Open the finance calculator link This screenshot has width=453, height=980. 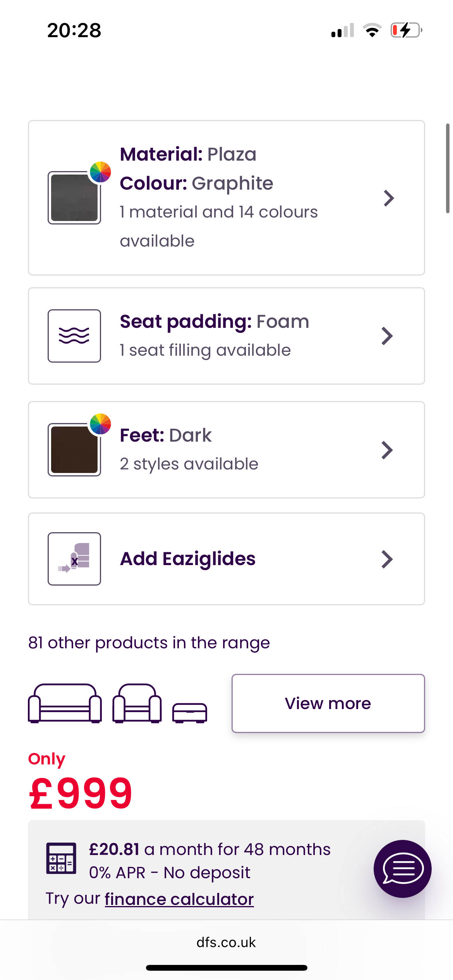click(179, 899)
